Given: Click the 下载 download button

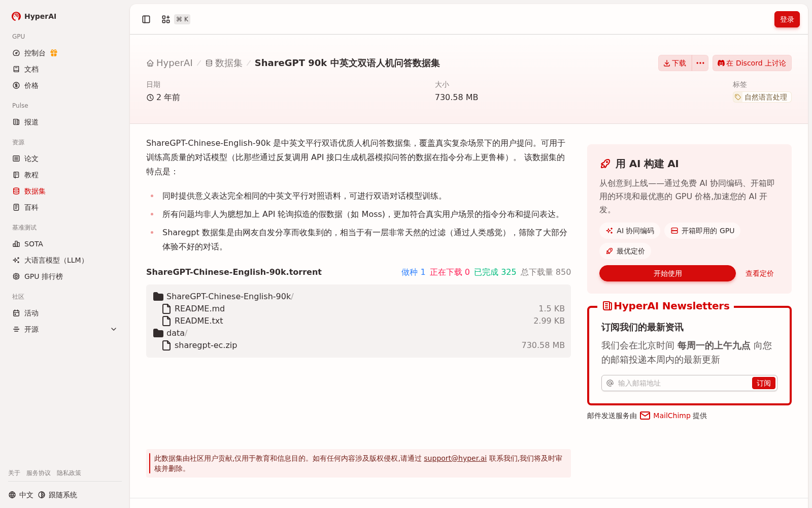Looking at the screenshot, I should [x=675, y=63].
